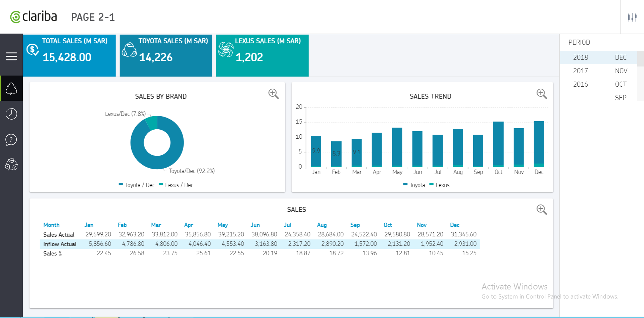This screenshot has width=644, height=318.
Task: Toggle Lexus legend in Sales Trend chart
Action: coord(439,185)
